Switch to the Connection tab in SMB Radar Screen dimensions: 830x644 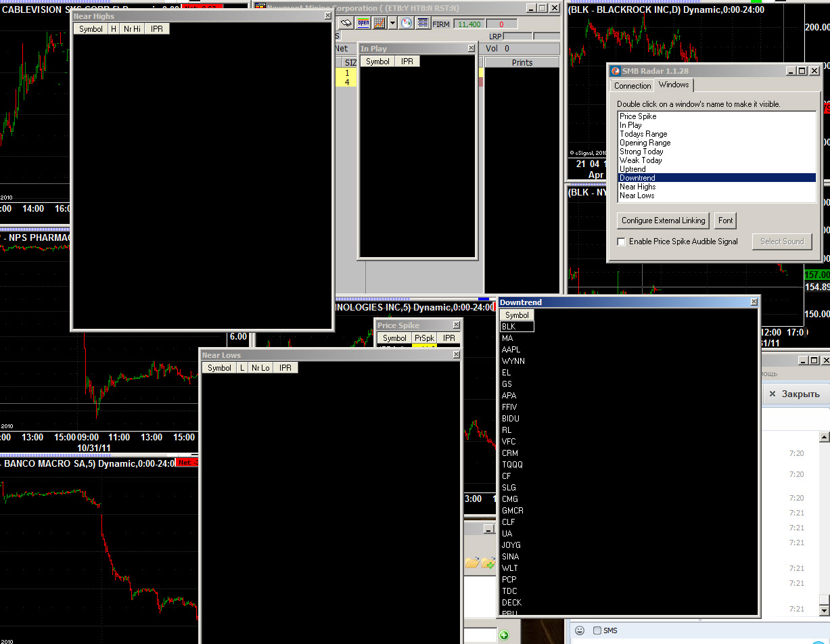pos(632,86)
